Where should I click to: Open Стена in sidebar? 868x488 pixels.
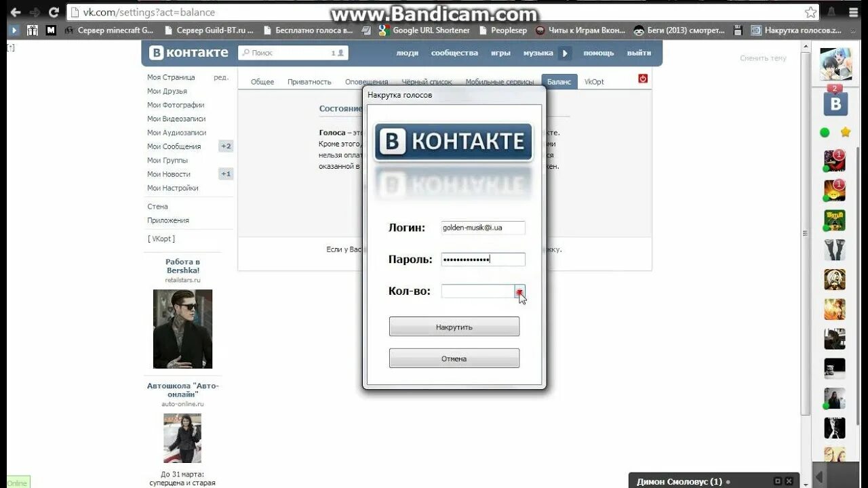(x=157, y=207)
